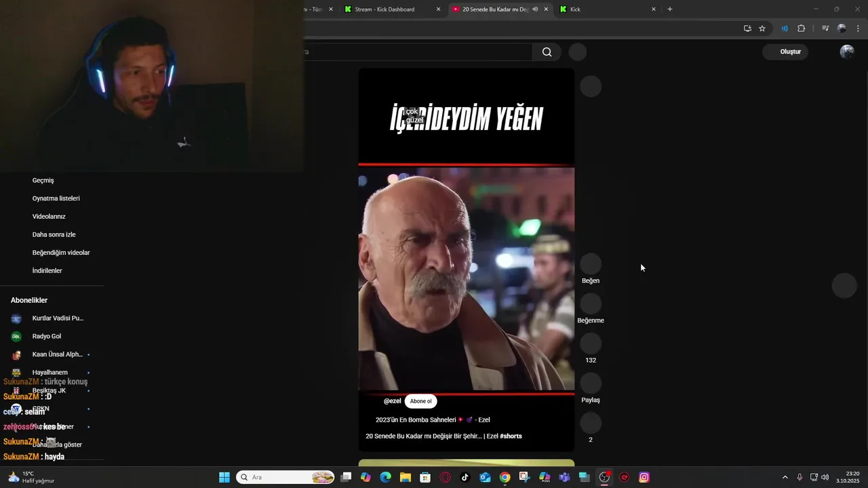Click the more options circle above the short
This screenshot has width=868, height=488.
591,86
